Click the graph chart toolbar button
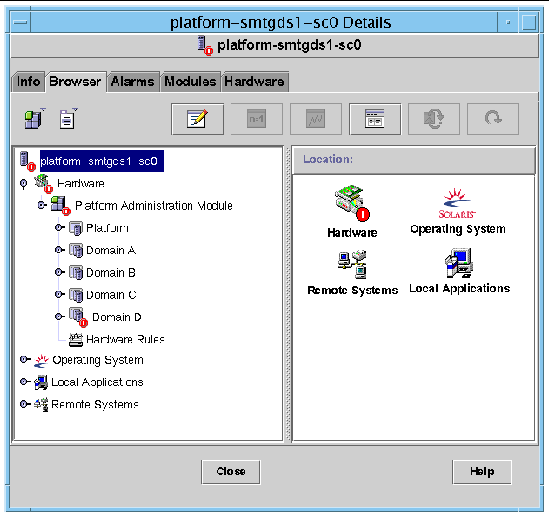549x516 pixels. (x=316, y=119)
